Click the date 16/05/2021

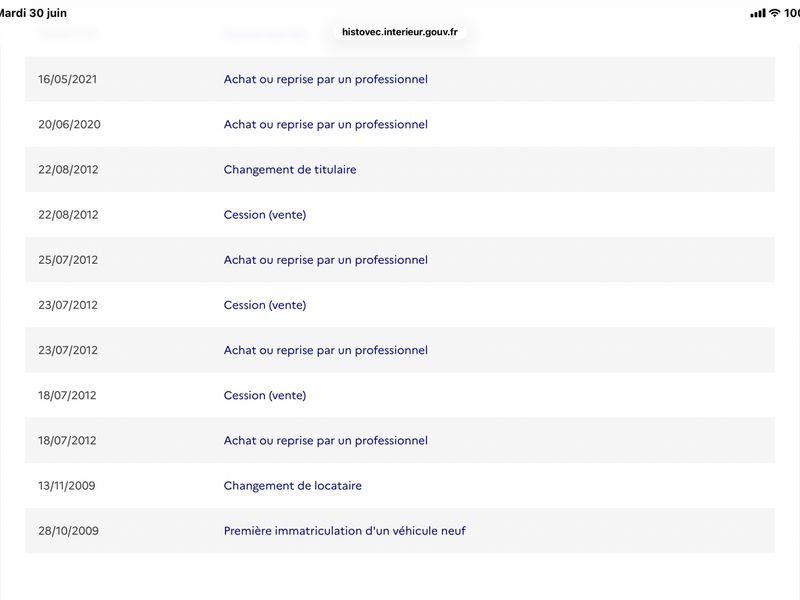67,79
